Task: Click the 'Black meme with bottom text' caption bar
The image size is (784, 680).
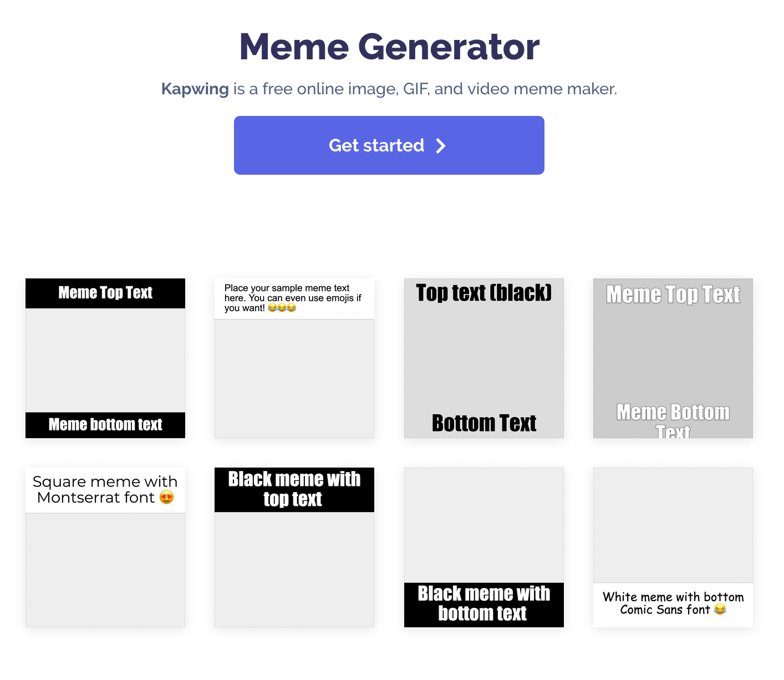Action: (483, 604)
